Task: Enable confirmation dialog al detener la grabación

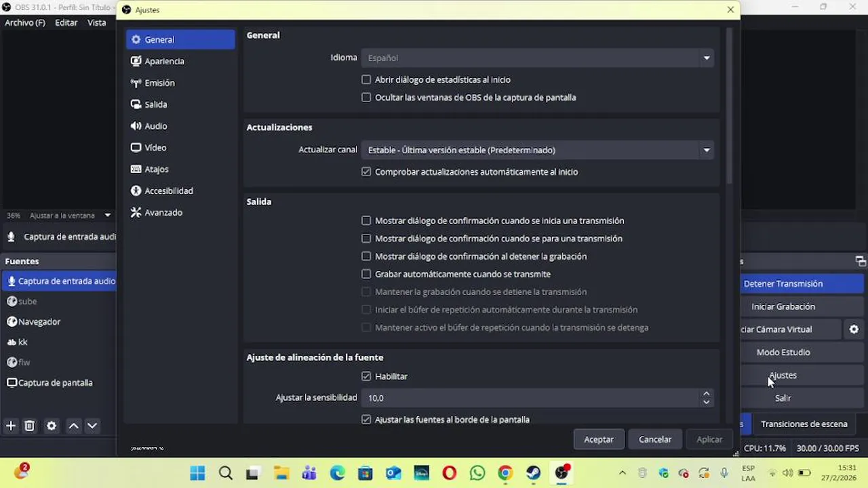Action: 366,256
